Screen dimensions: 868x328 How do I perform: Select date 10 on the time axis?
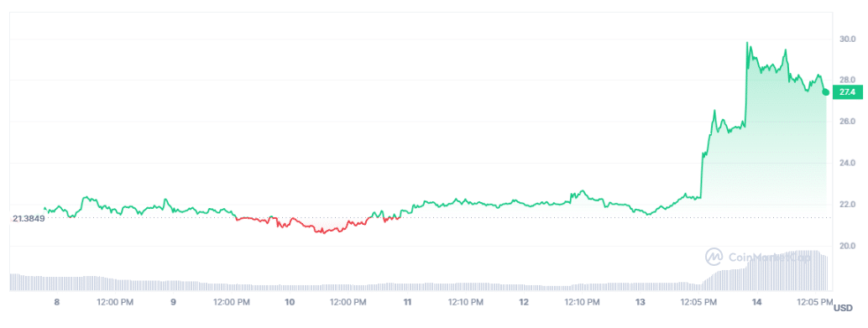tap(290, 302)
